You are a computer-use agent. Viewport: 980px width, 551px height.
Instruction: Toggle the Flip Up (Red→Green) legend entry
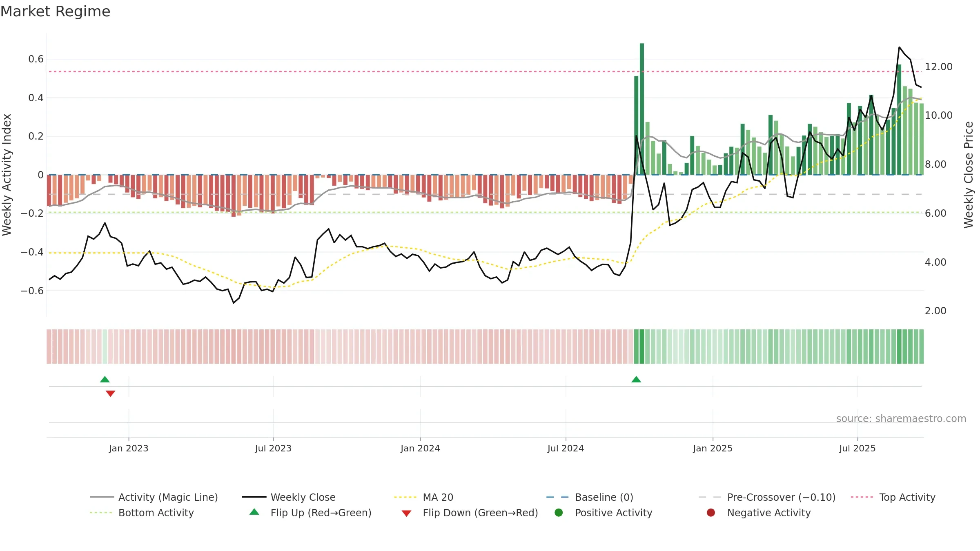click(310, 513)
